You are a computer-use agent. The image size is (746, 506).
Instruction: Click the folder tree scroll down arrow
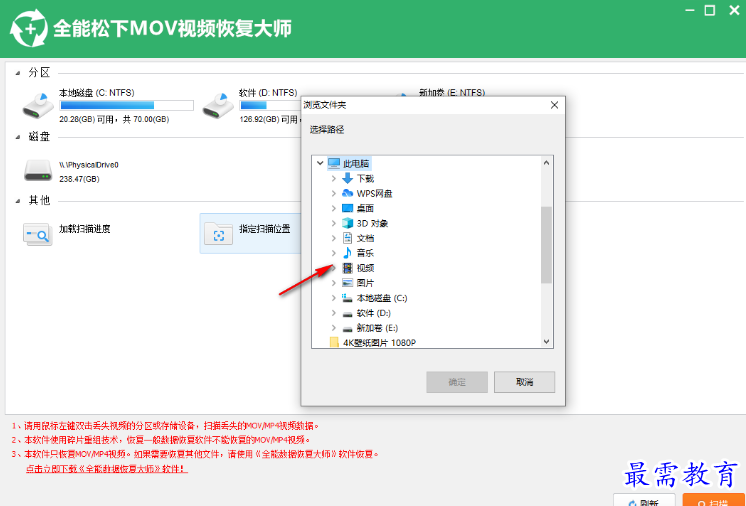pos(546,341)
